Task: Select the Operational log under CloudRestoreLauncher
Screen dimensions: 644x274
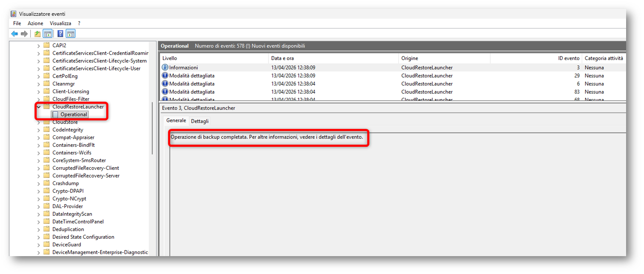Action: (x=74, y=114)
